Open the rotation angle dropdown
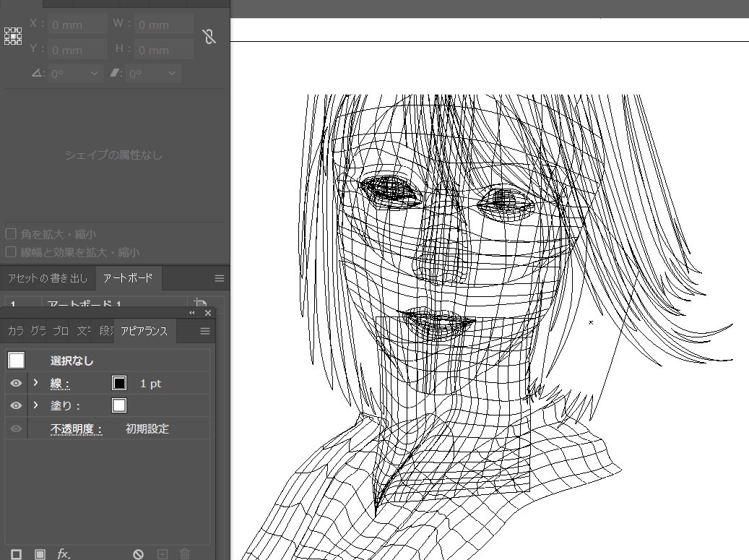The image size is (749, 560). (x=94, y=74)
